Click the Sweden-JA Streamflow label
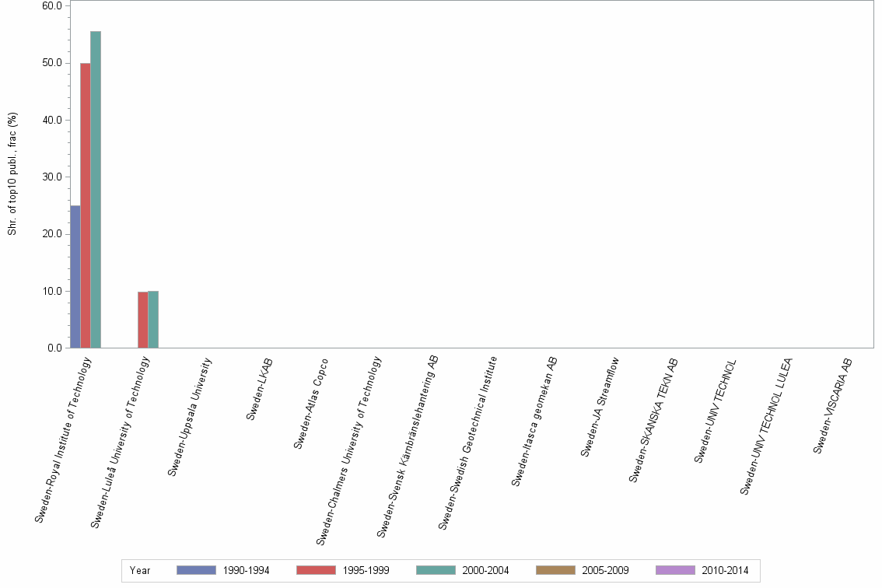This screenshot has width=882, height=588. (x=602, y=404)
